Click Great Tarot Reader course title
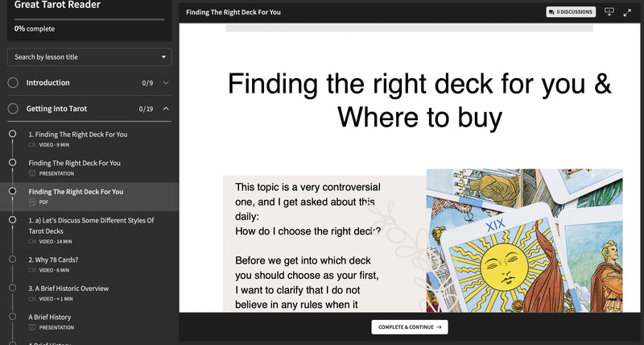This screenshot has width=644, height=345. (x=57, y=5)
